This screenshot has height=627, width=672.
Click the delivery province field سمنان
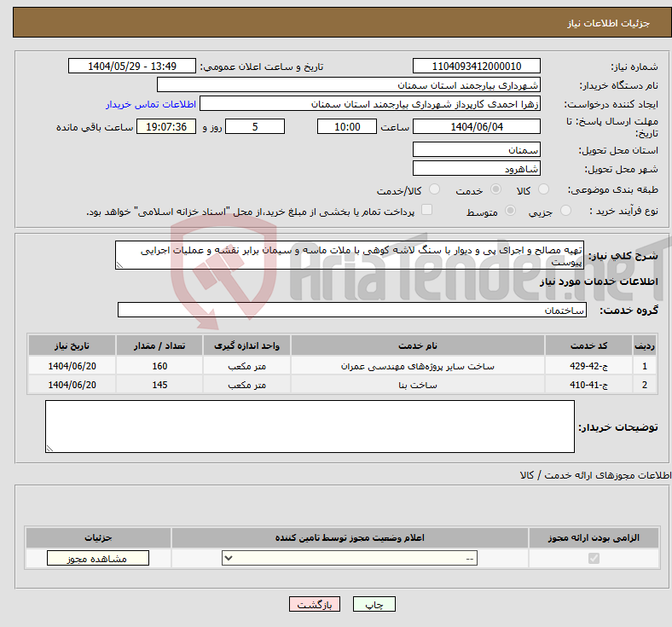(x=476, y=149)
